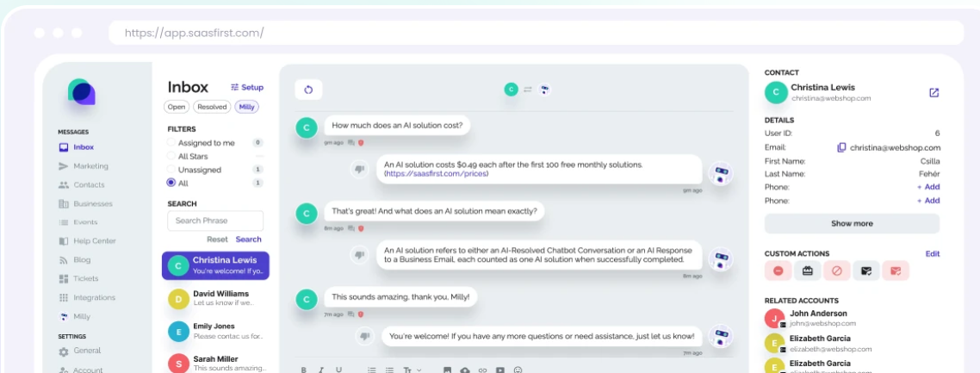Switch to the Milly inbox tab

[x=247, y=107]
